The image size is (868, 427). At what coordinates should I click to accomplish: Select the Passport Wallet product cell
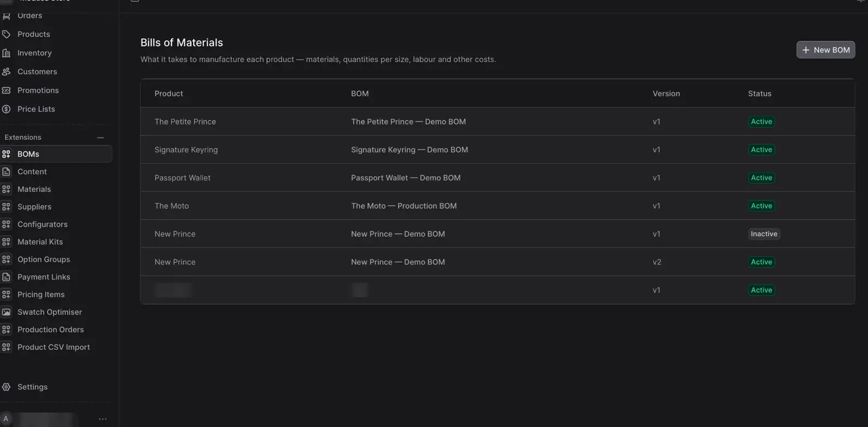tap(182, 178)
